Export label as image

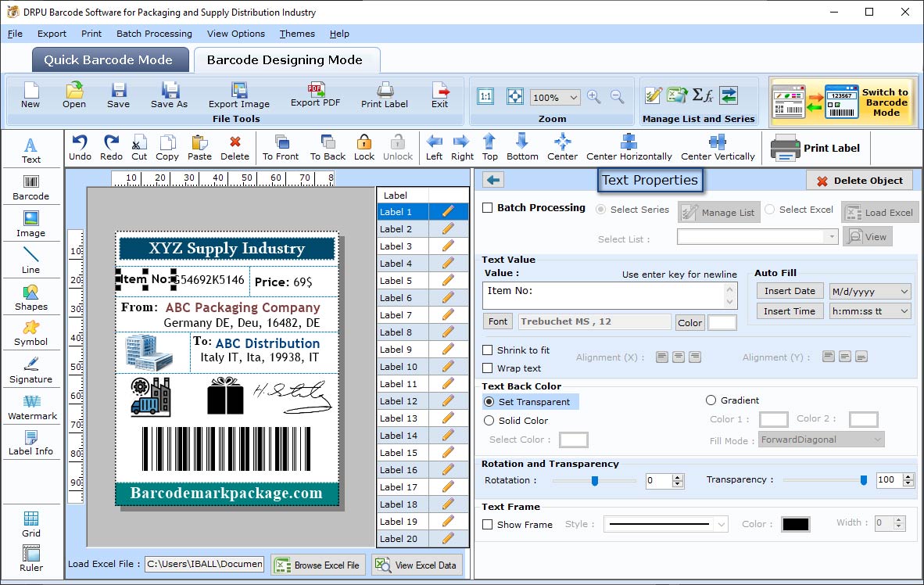(238, 95)
